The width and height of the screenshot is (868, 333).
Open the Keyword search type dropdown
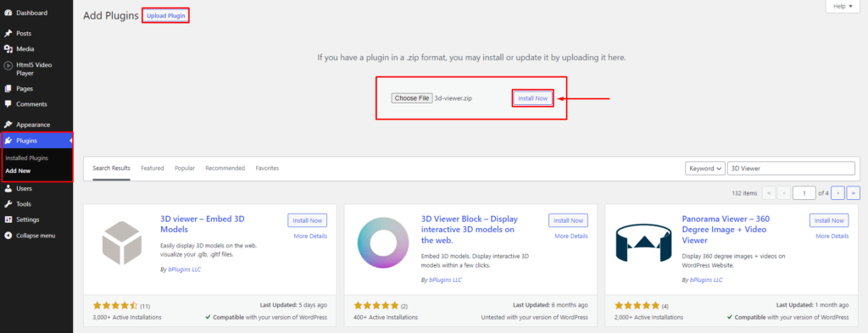pos(704,168)
